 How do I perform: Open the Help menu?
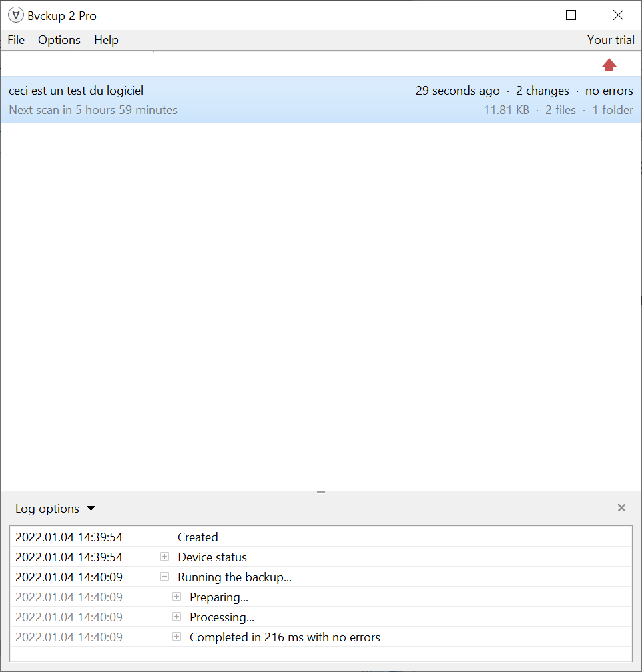[x=106, y=40]
